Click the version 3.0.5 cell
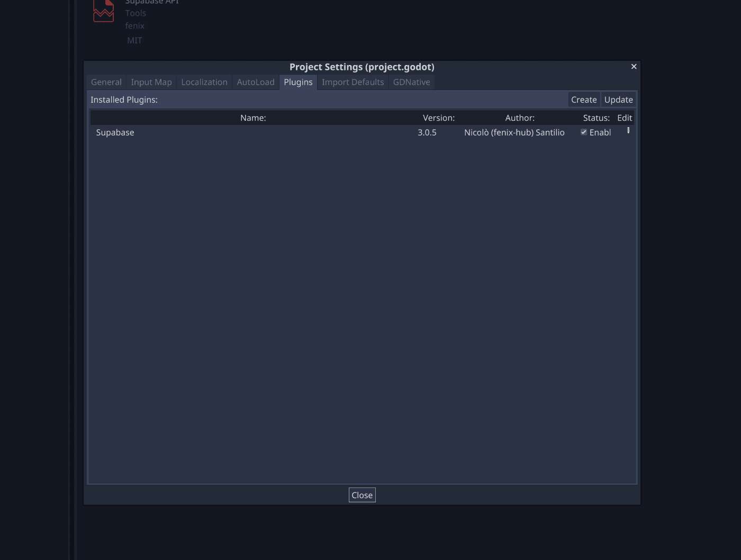This screenshot has width=741, height=560. tap(427, 132)
